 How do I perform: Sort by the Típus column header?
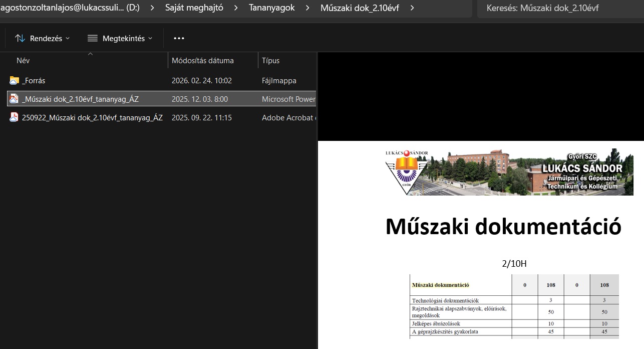tap(271, 61)
